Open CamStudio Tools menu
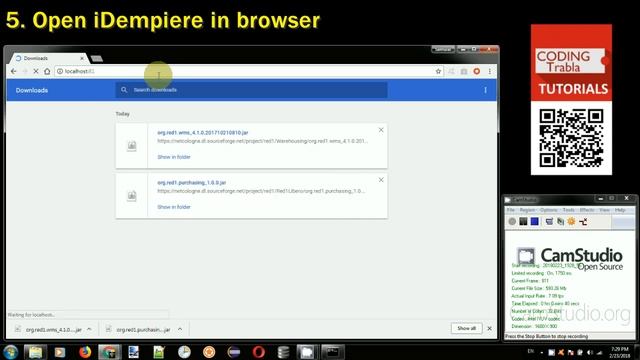 click(568, 210)
